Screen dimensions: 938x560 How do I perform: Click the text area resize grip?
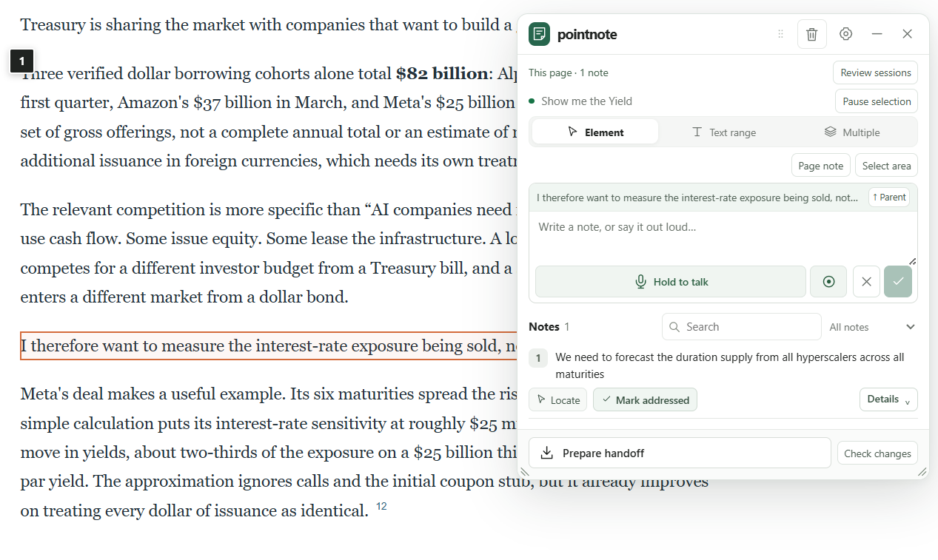point(912,260)
